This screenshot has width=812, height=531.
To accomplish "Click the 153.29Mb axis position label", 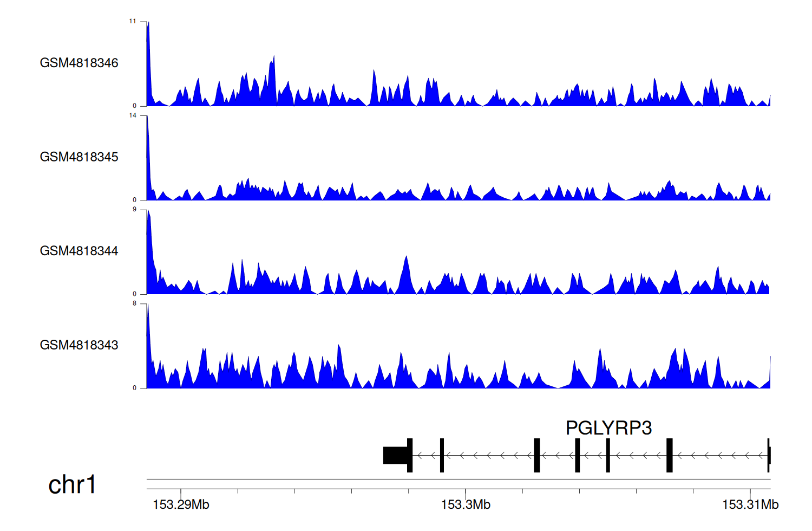I will click(181, 505).
